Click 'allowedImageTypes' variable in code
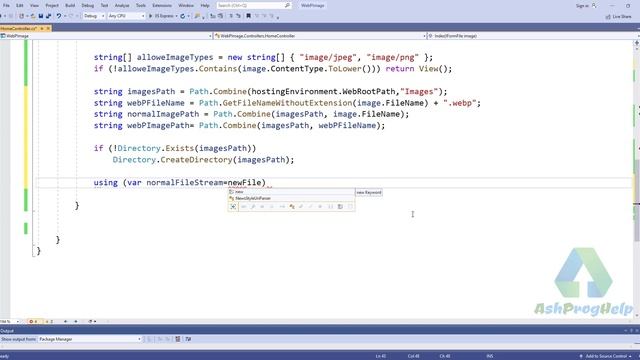 (x=175, y=57)
